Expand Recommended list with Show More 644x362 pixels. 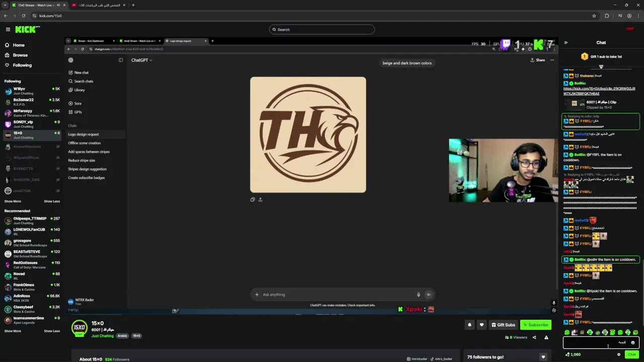pos(13,331)
